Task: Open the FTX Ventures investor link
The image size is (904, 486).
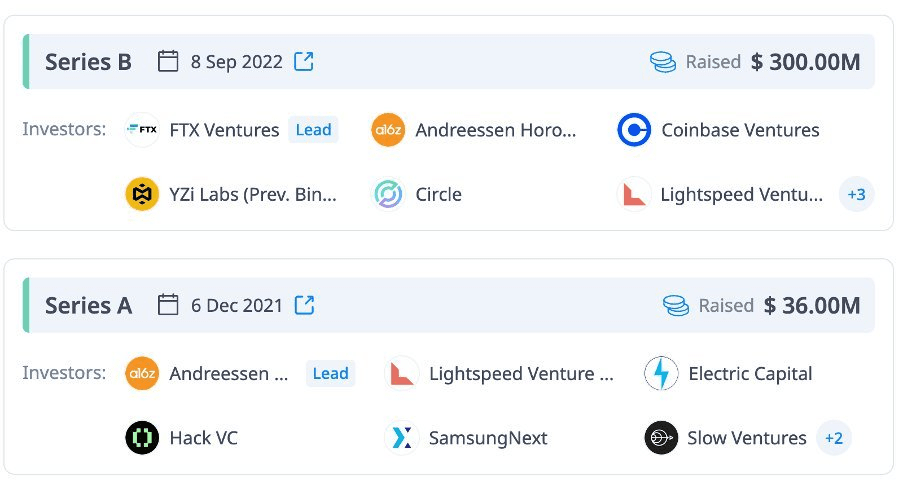Action: 224,130
